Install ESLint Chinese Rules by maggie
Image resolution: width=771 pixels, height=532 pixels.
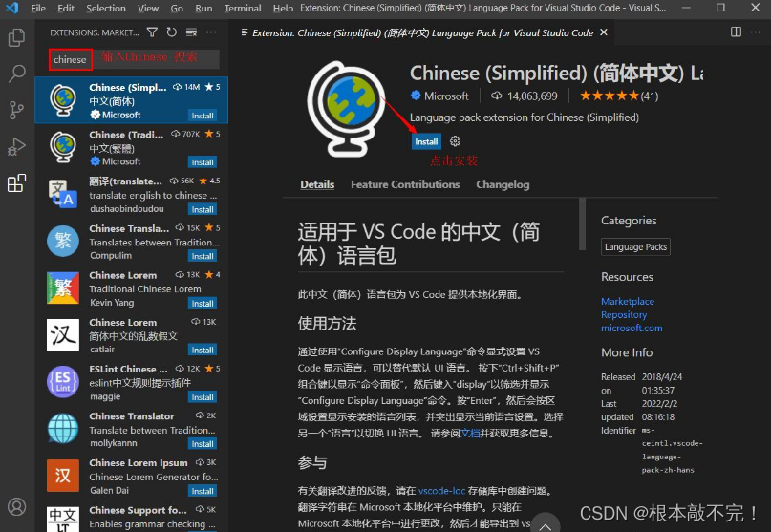203,397
